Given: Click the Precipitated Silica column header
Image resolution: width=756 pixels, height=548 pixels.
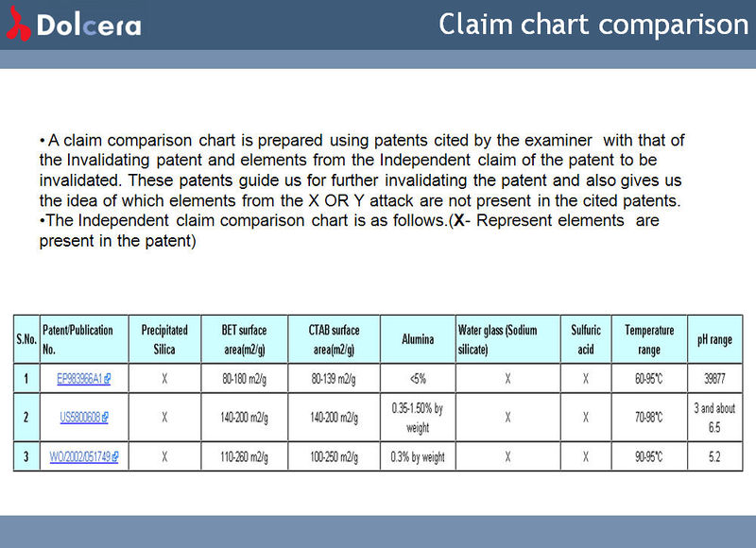Looking at the screenshot, I should click(x=164, y=339).
